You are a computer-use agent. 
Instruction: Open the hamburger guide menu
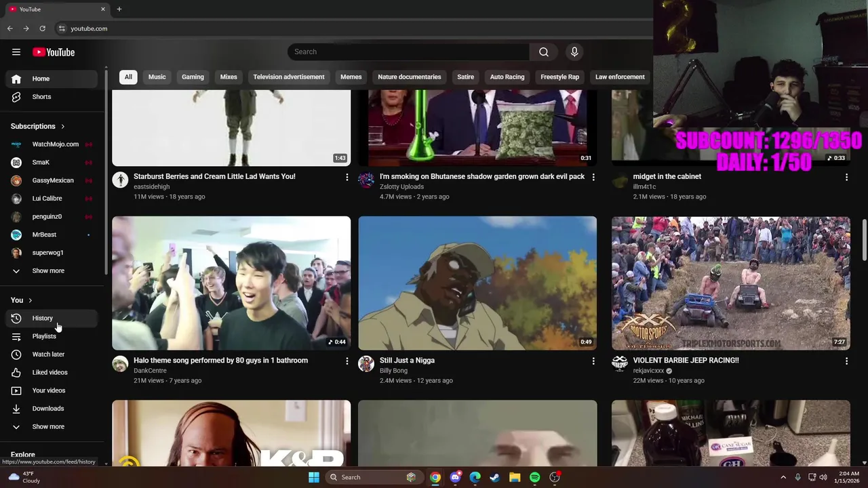click(x=16, y=52)
